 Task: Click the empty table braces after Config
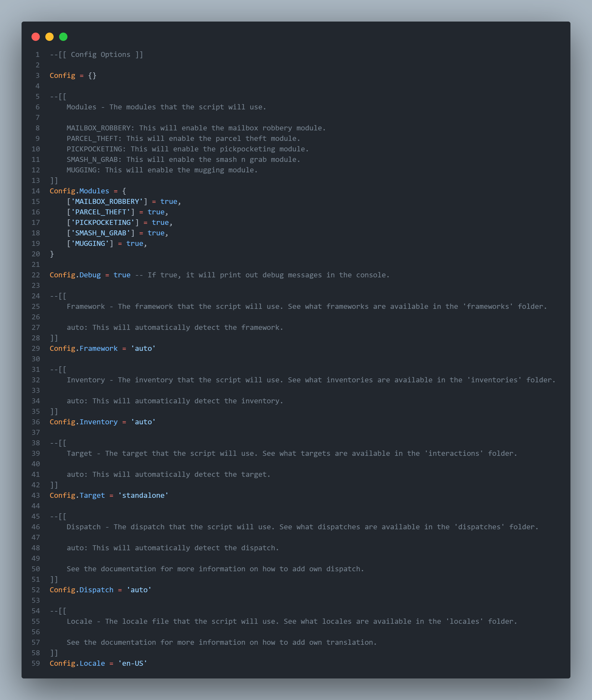coord(92,75)
